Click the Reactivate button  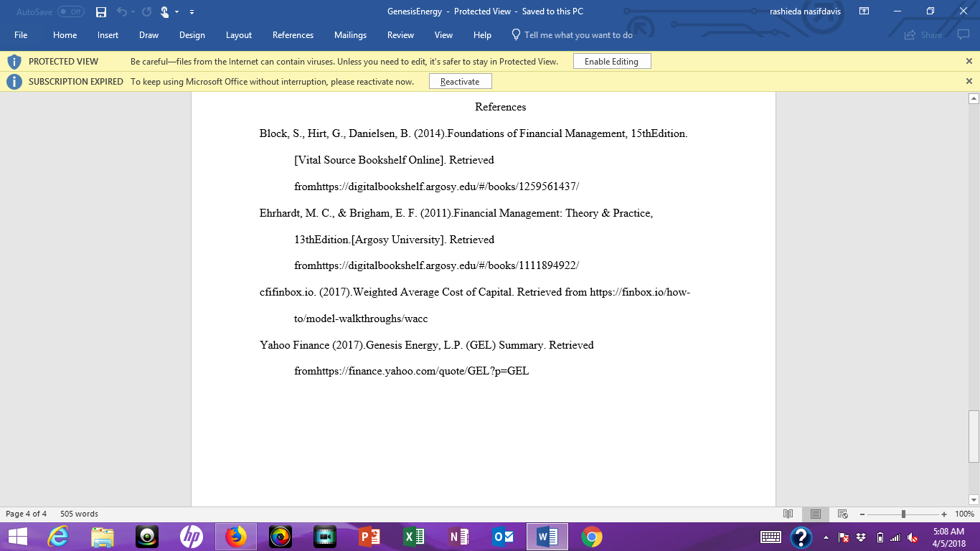tap(460, 82)
